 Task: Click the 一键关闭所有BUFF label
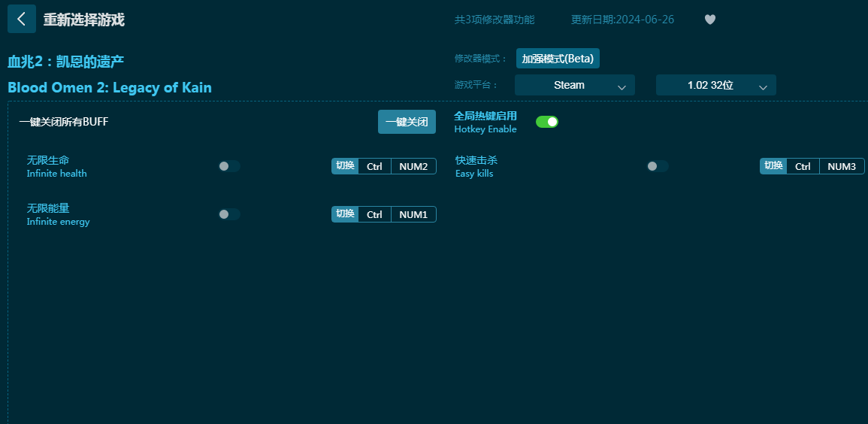click(x=64, y=122)
